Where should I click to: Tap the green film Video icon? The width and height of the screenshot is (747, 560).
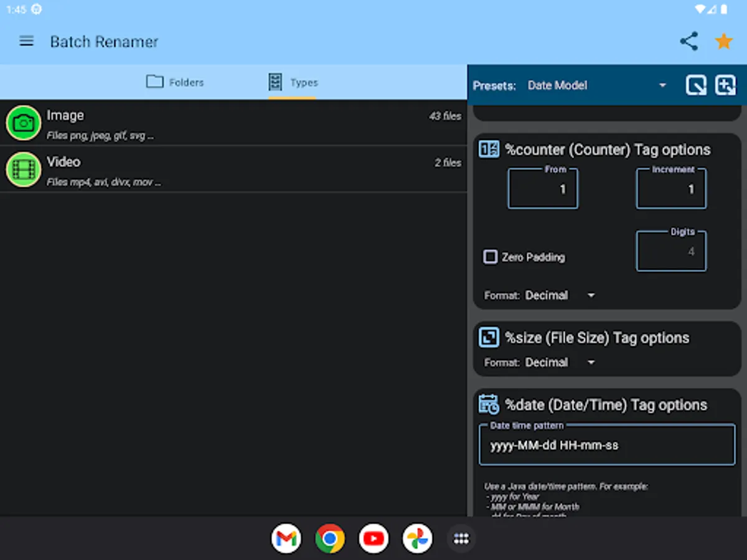click(24, 169)
